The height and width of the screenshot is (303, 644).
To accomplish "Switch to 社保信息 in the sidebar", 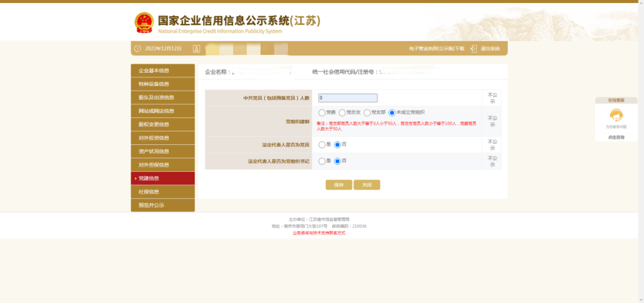I will click(163, 192).
